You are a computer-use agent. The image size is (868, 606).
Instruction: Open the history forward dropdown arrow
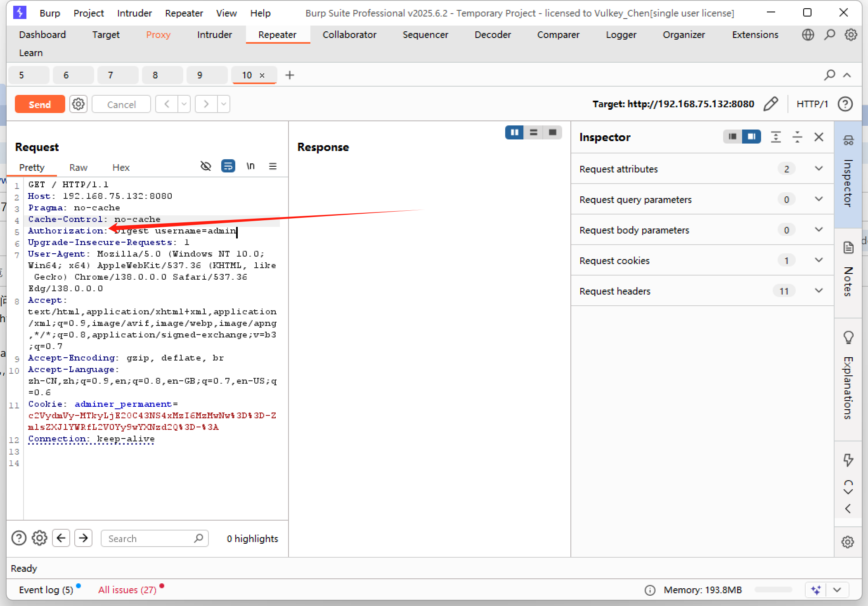[x=223, y=104]
